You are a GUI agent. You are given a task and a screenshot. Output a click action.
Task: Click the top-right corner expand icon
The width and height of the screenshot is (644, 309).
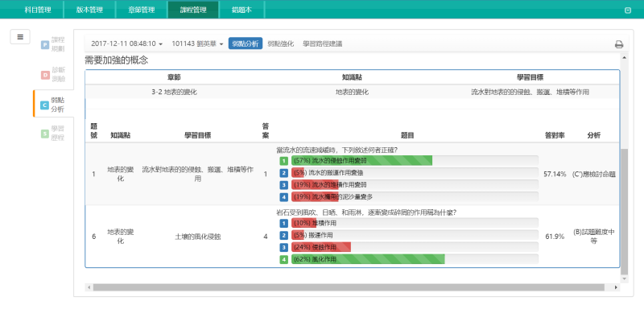[628, 10]
